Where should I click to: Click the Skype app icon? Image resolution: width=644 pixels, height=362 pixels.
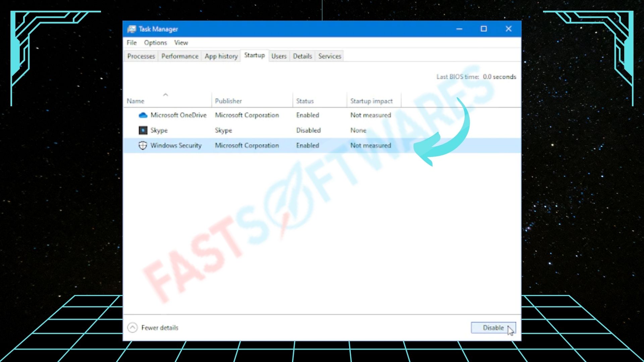tap(143, 130)
